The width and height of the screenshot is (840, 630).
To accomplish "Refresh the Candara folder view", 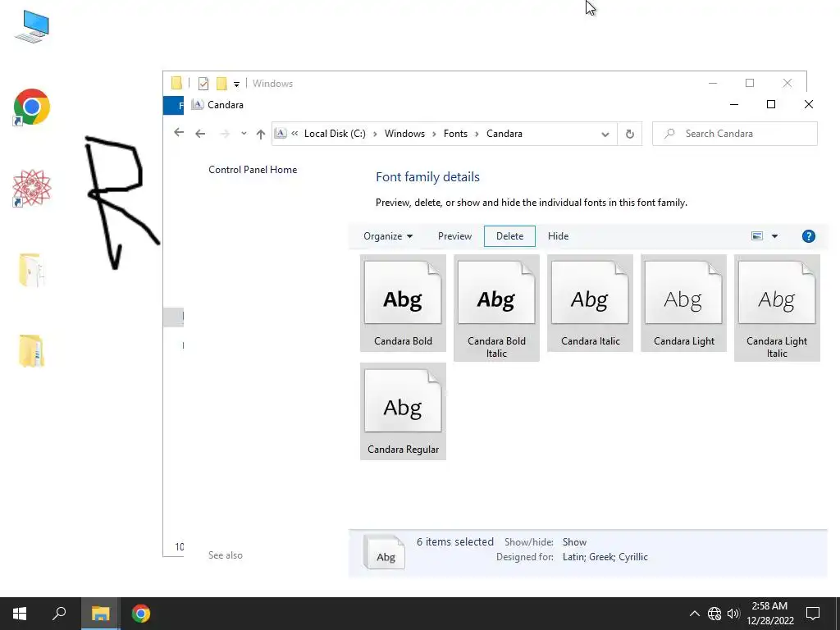I will point(629,134).
